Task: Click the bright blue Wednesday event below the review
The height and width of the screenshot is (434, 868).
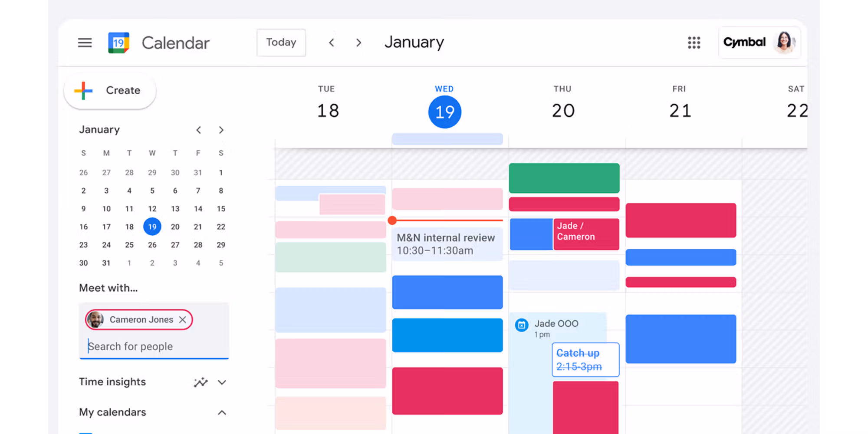Action: [x=447, y=292]
